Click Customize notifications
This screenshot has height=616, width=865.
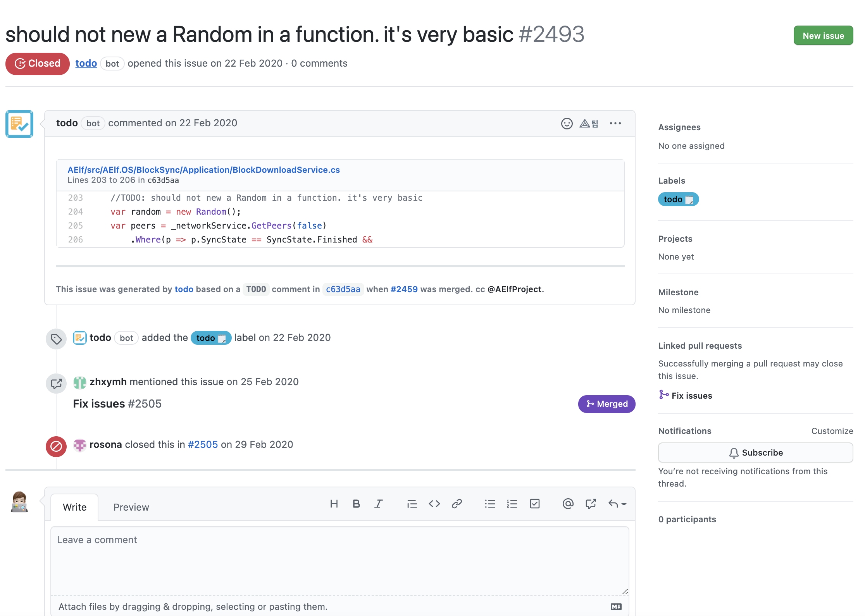[832, 431]
